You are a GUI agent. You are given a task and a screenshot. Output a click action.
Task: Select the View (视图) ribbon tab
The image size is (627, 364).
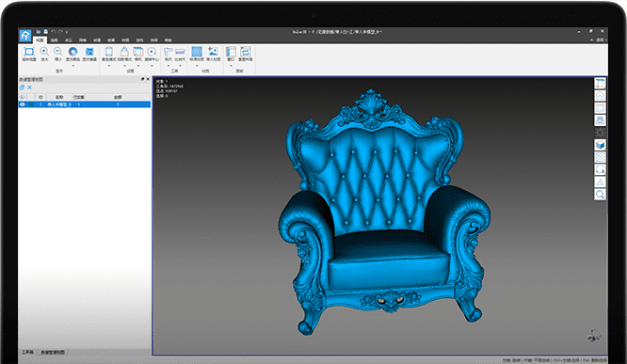(x=40, y=40)
